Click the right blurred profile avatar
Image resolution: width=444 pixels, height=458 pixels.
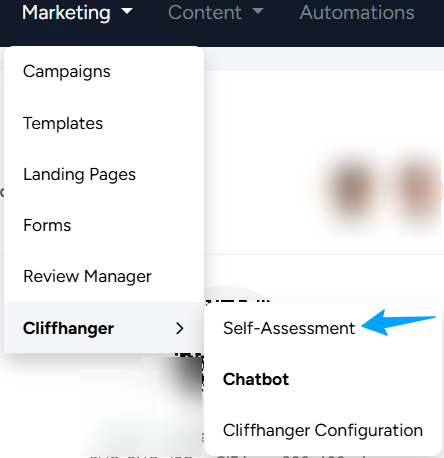(x=420, y=189)
